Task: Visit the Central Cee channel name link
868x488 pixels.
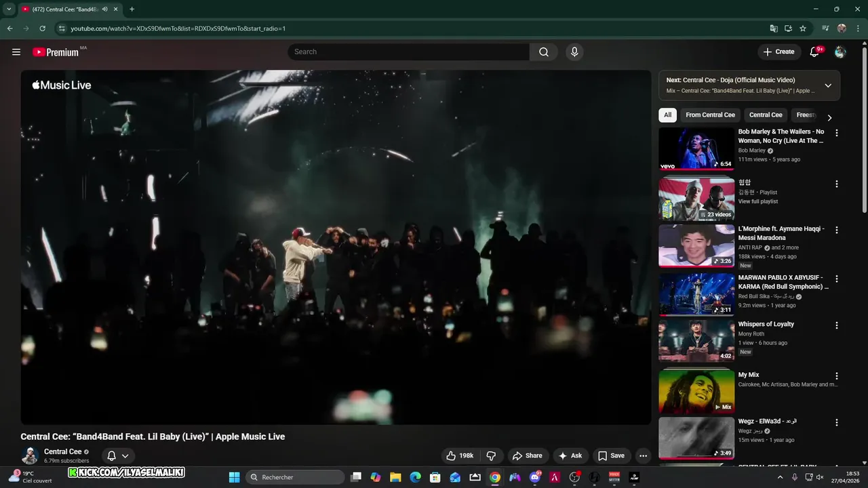Action: point(62,451)
